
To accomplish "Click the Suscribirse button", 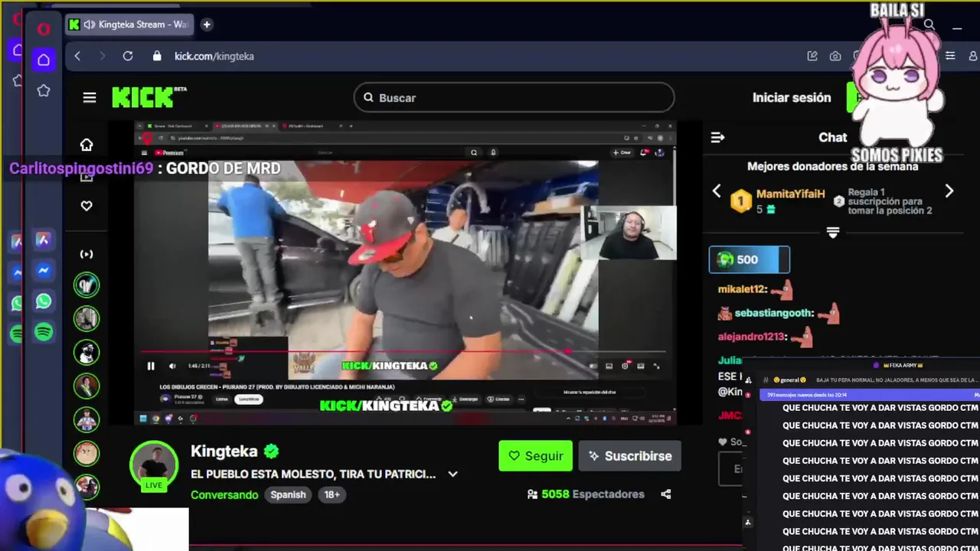I will click(629, 456).
